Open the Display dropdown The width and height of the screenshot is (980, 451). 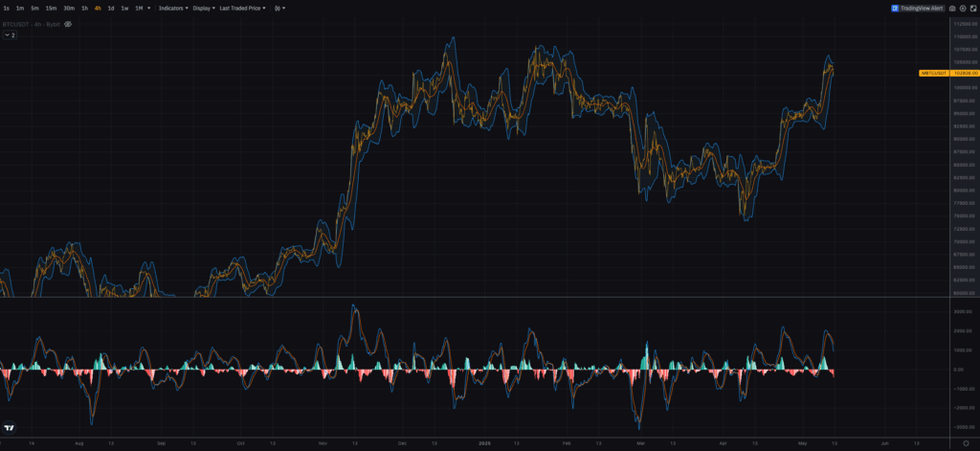(203, 8)
